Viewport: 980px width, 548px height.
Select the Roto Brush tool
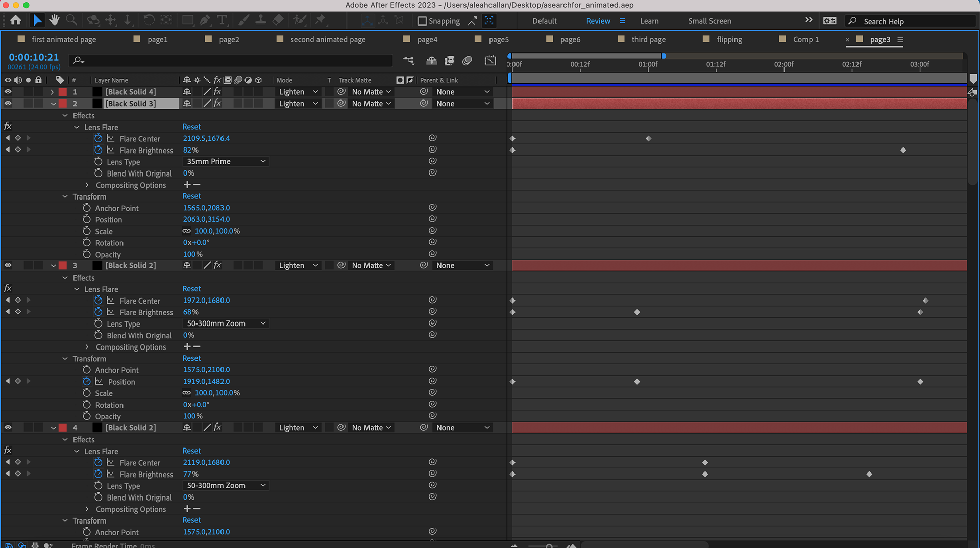pyautogui.click(x=300, y=20)
